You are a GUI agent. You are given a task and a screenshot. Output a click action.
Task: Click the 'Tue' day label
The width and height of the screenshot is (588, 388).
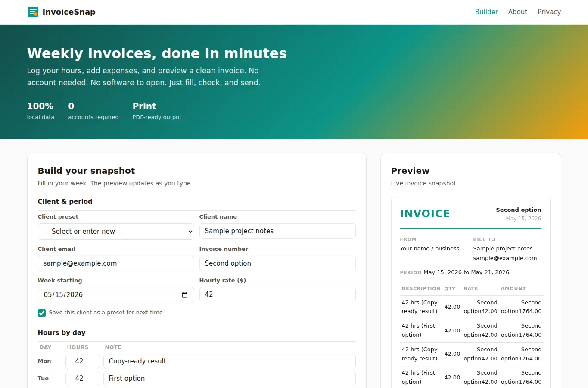pos(43,379)
